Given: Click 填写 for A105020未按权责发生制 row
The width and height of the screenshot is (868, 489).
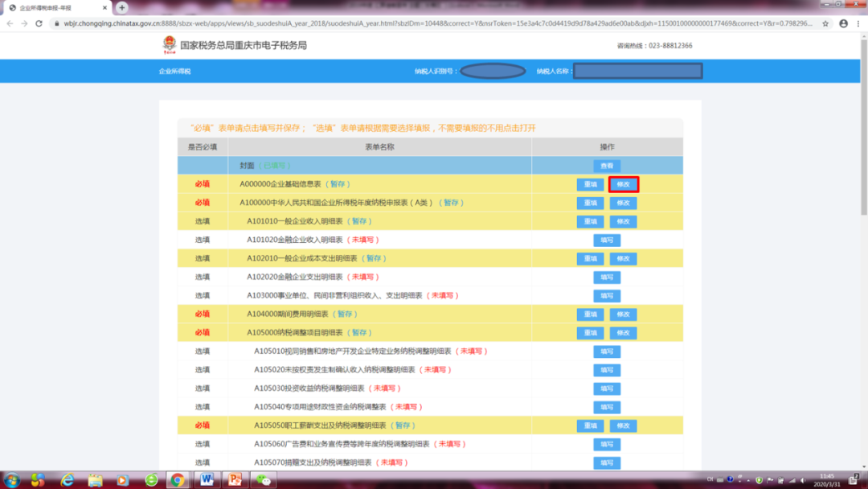Looking at the screenshot, I should click(607, 370).
